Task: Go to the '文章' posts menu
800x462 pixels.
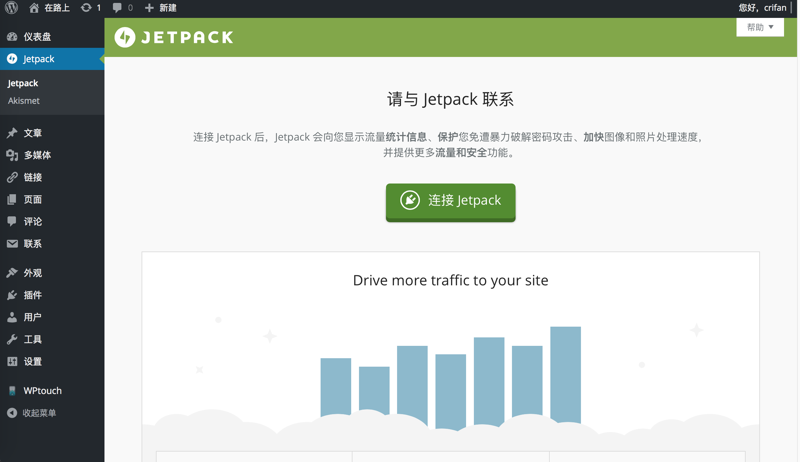Action: click(52, 133)
